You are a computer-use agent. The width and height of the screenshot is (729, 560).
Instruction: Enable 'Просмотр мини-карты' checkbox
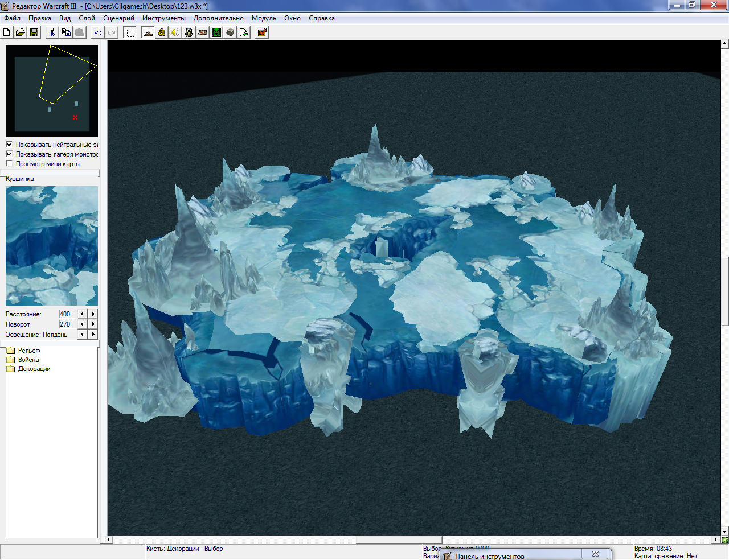[9, 163]
